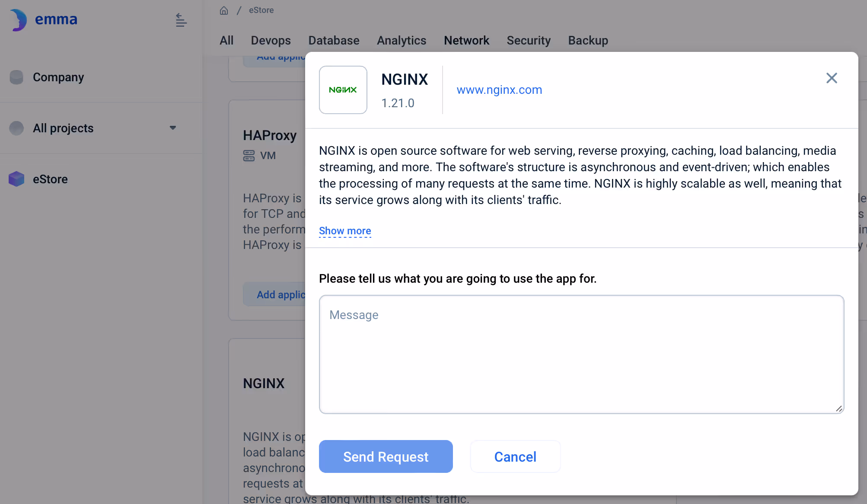This screenshot has width=867, height=504.
Task: Open the www.nginx.com link
Action: pyautogui.click(x=499, y=89)
